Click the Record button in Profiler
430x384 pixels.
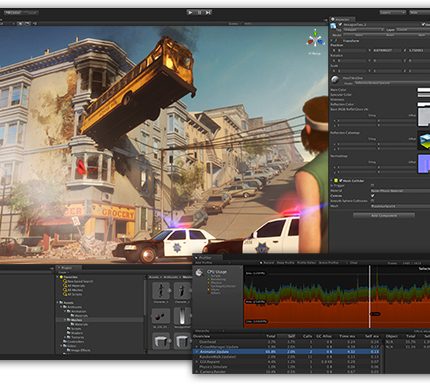coord(268,263)
